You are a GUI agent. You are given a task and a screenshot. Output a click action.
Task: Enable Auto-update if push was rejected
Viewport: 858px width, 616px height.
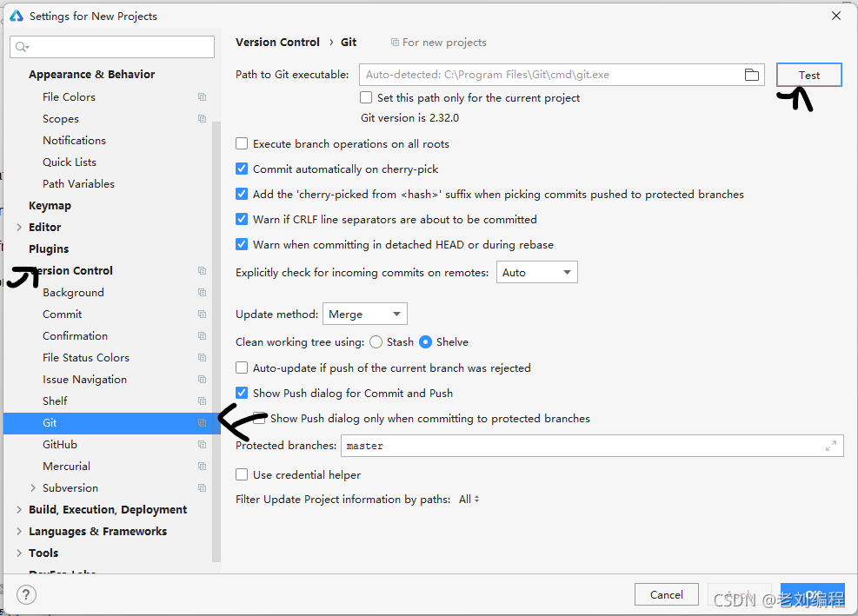tap(242, 368)
